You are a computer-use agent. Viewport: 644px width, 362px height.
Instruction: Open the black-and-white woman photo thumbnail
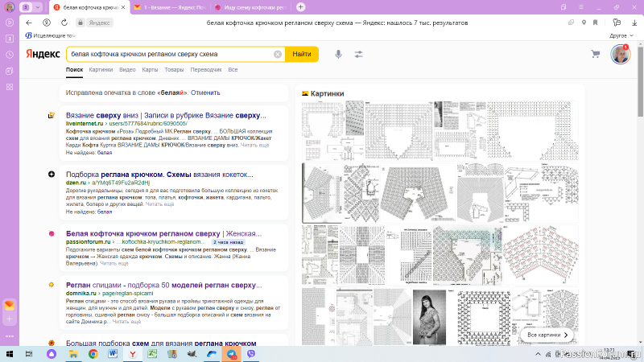[429, 317]
